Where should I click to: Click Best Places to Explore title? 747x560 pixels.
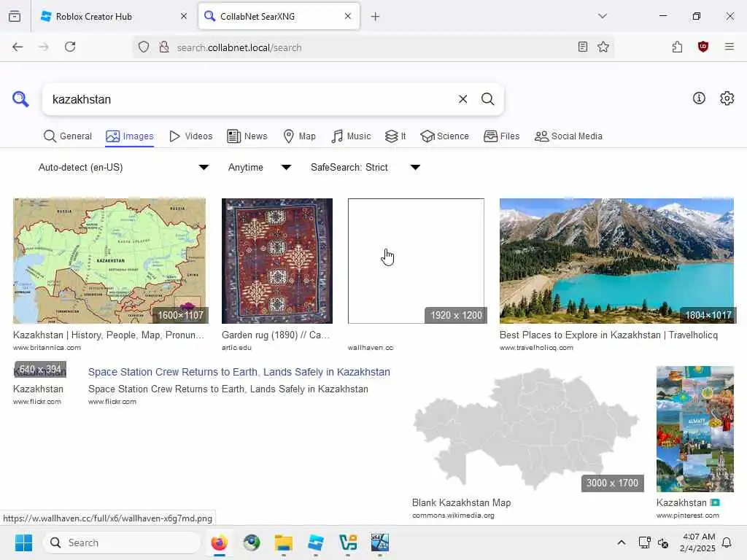608,335
